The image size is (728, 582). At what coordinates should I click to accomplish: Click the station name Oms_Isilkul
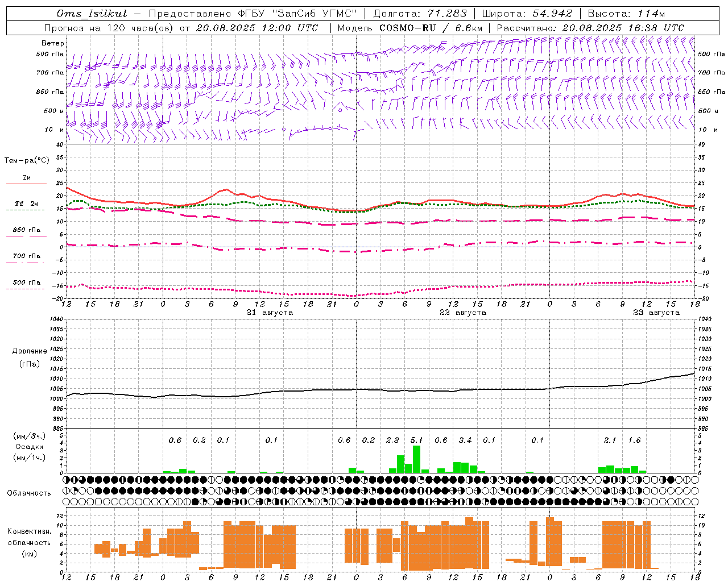(92, 14)
